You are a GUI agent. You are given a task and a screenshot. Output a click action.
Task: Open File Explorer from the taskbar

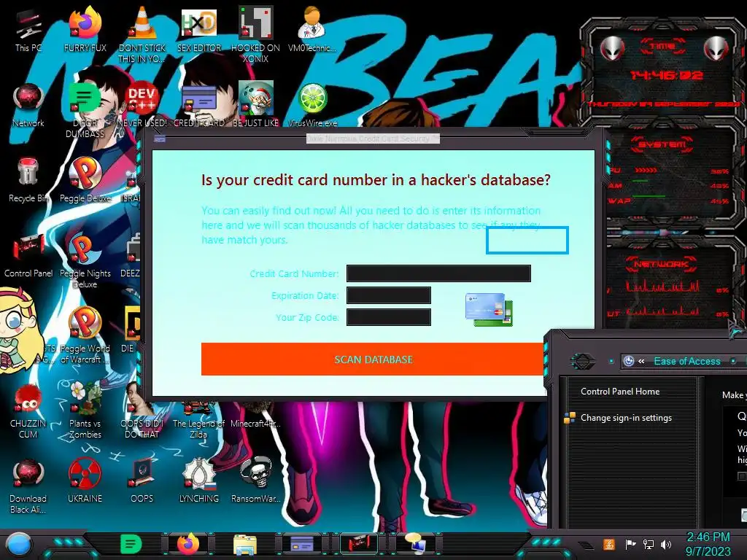coord(245,544)
